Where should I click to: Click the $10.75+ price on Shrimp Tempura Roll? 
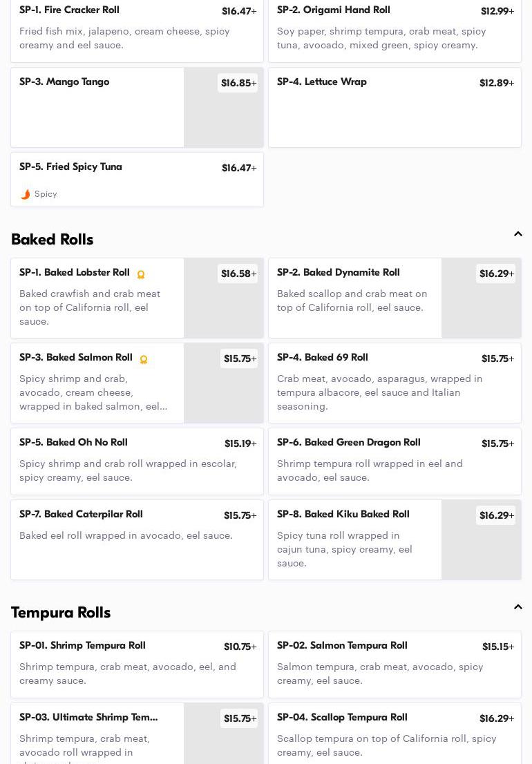click(240, 647)
